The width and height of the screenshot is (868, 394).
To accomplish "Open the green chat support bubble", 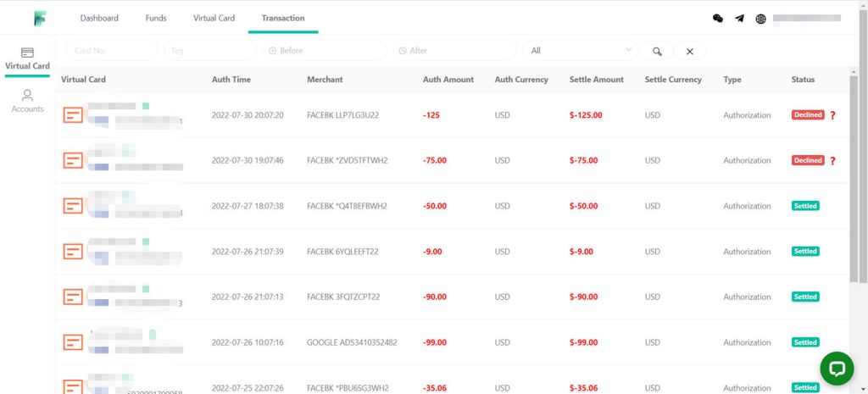I will click(837, 369).
